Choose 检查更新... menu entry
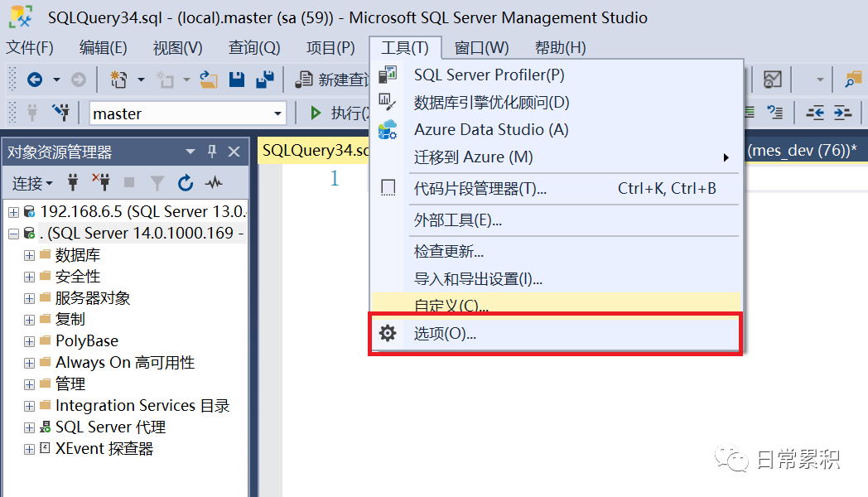Image resolution: width=868 pixels, height=497 pixels. [557, 252]
